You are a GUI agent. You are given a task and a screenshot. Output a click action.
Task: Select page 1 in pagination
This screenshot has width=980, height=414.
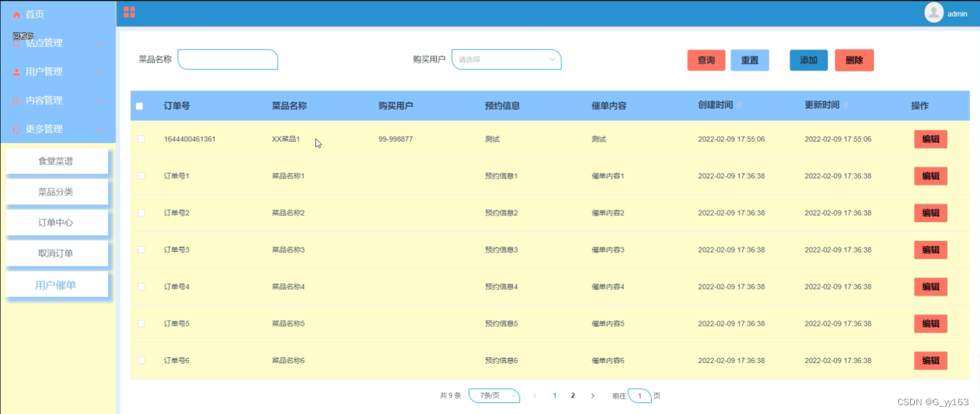(555, 396)
